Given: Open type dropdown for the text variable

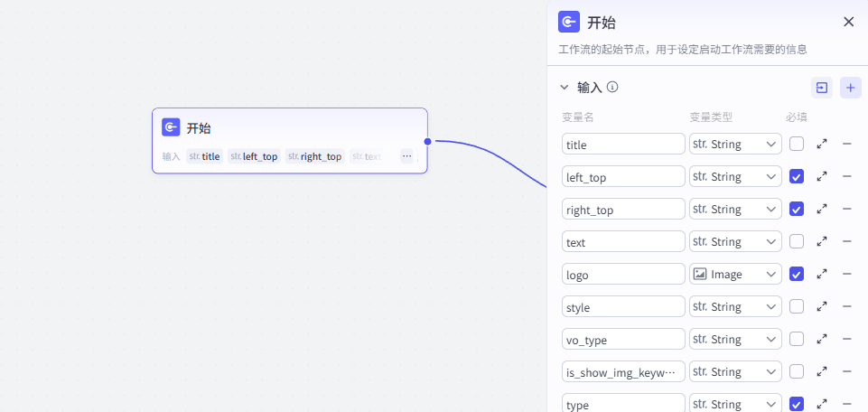Looking at the screenshot, I should 735,241.
